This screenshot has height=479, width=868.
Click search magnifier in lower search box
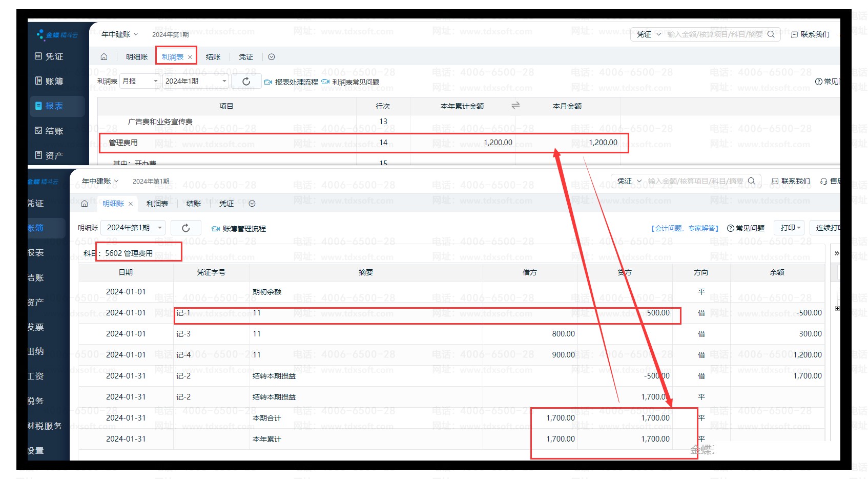point(752,181)
